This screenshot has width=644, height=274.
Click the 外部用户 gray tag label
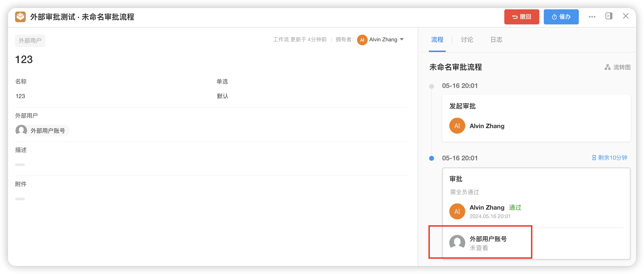30,41
